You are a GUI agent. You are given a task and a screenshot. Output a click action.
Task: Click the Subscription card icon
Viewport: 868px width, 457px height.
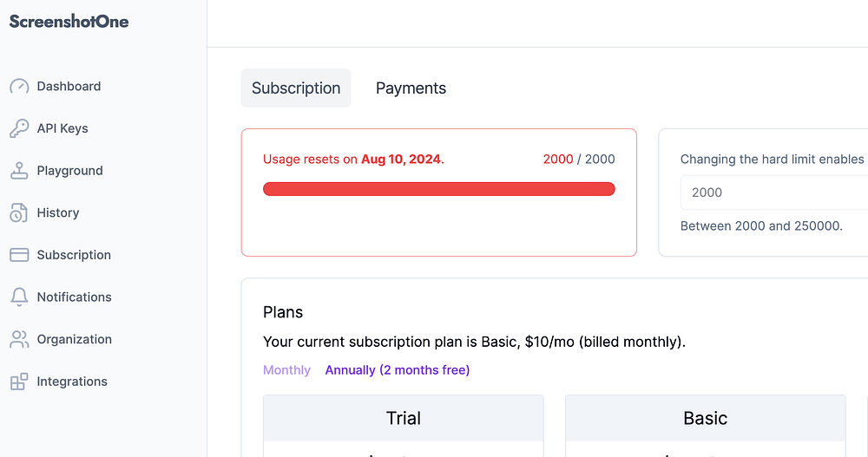coord(19,255)
